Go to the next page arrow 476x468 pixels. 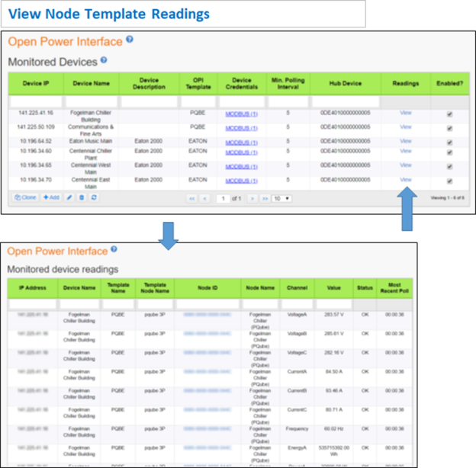pyautogui.click(x=253, y=198)
